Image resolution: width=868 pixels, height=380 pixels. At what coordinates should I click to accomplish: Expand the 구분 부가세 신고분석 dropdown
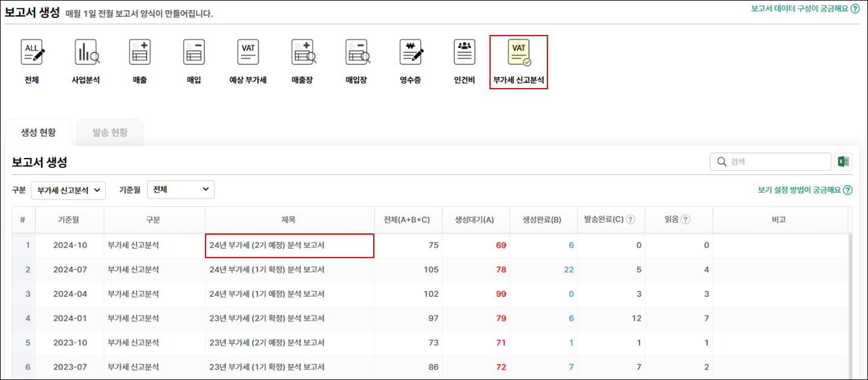pos(68,190)
